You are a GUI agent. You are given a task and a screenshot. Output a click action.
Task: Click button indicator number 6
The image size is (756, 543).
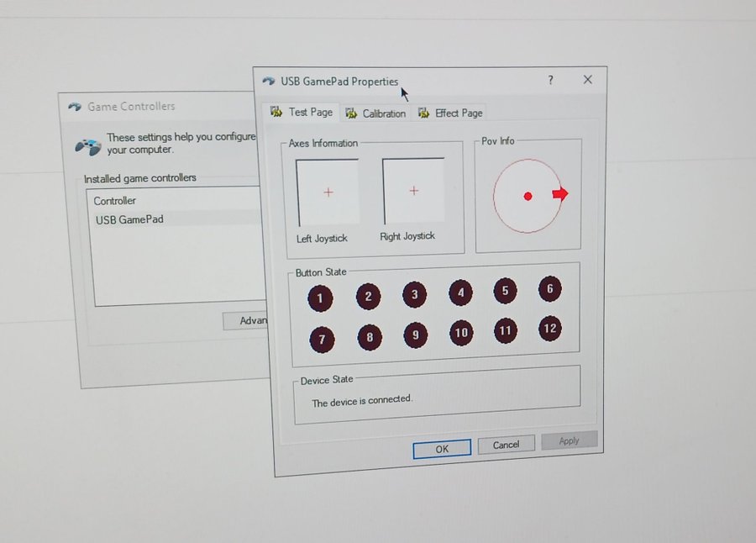click(x=549, y=289)
